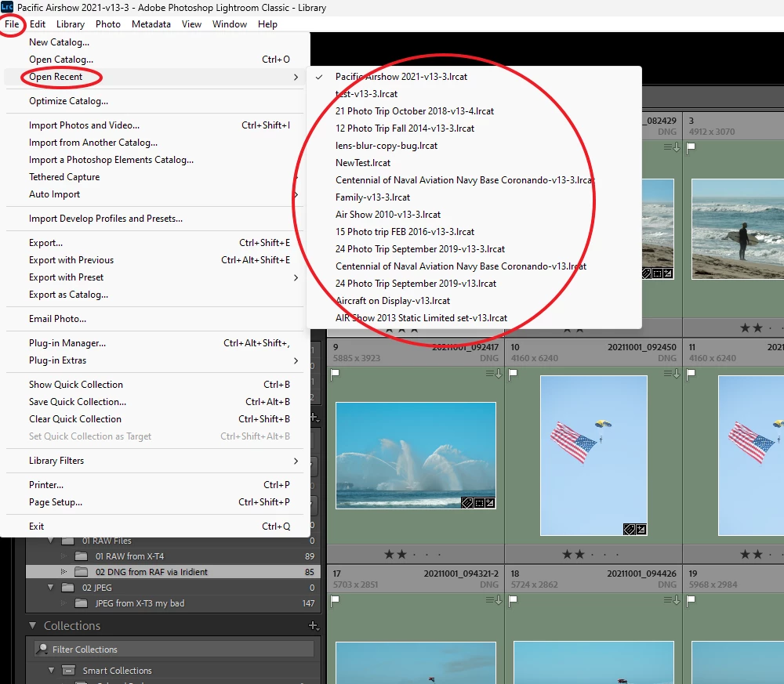Toggle flag on photo 17 cell

(x=335, y=600)
